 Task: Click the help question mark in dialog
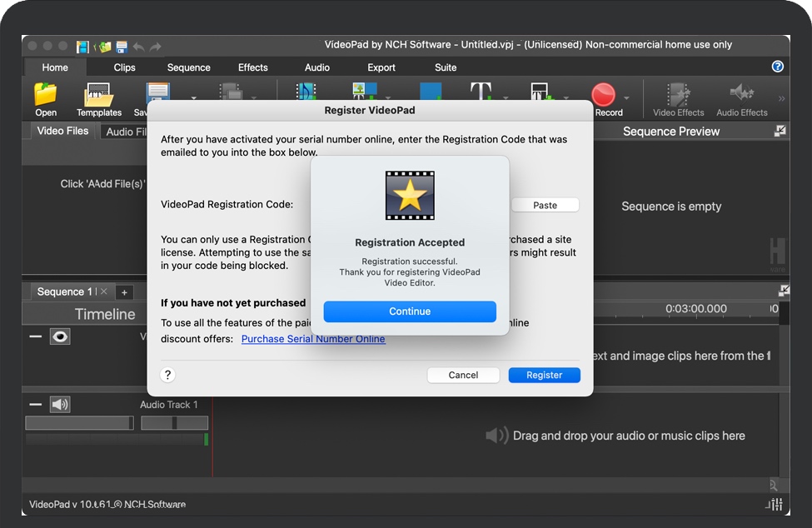click(x=167, y=375)
